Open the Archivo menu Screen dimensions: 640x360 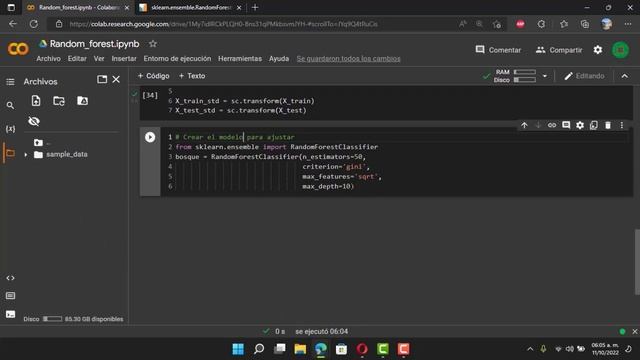point(48,59)
